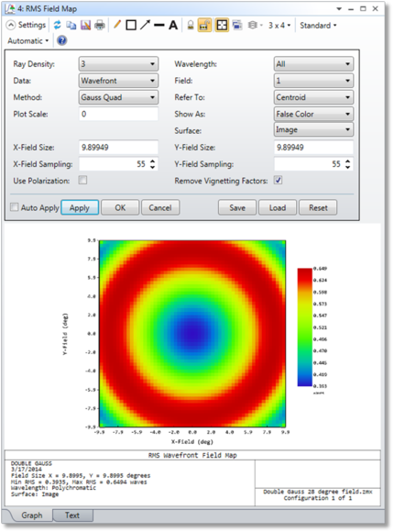This screenshot has width=394, height=532.
Task: Switch to the Text tab
Action: pos(72,515)
